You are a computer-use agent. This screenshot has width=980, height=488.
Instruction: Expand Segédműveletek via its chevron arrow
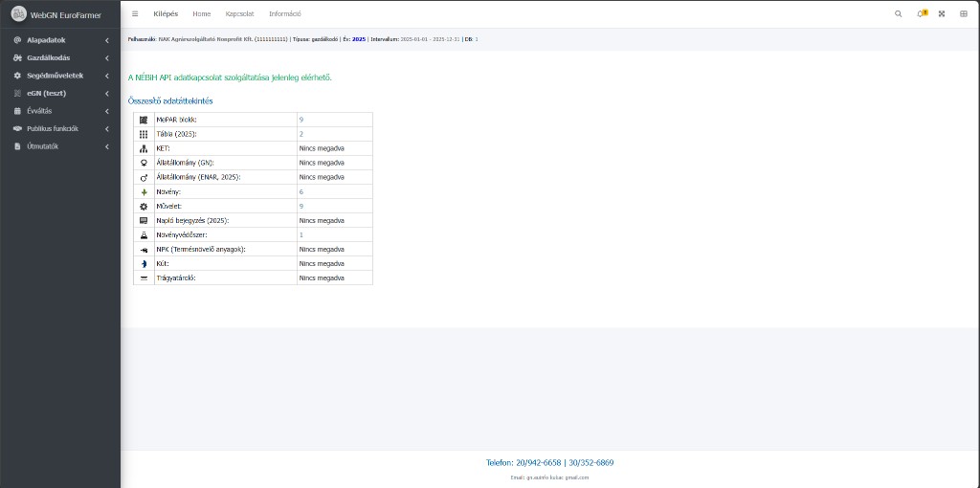(107, 76)
